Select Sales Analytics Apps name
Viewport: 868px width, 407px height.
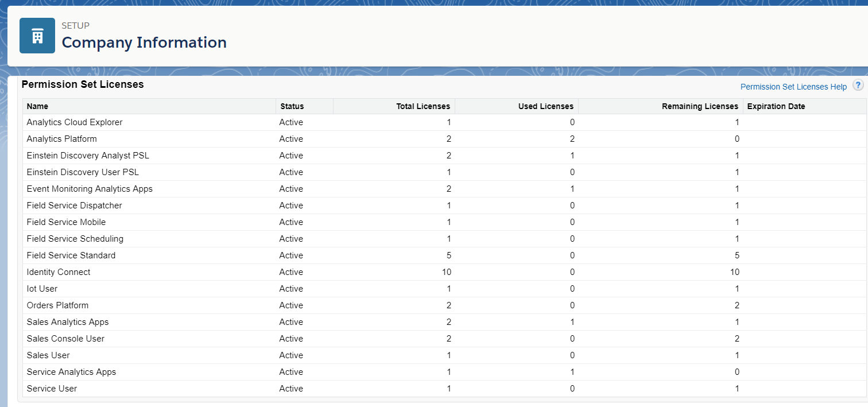coord(68,322)
